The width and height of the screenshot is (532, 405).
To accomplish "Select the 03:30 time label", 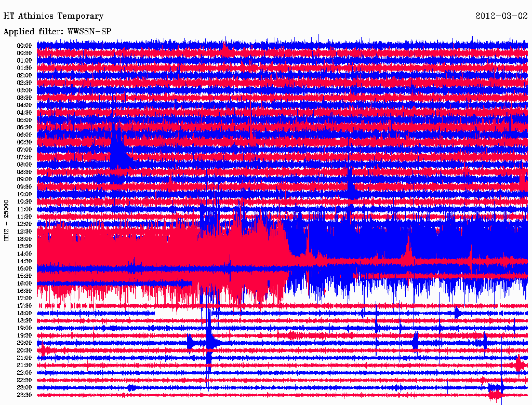I will [24, 98].
